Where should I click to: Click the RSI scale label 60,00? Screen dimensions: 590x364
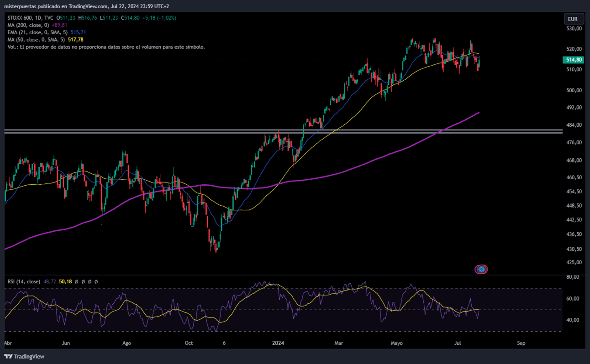coord(573,299)
